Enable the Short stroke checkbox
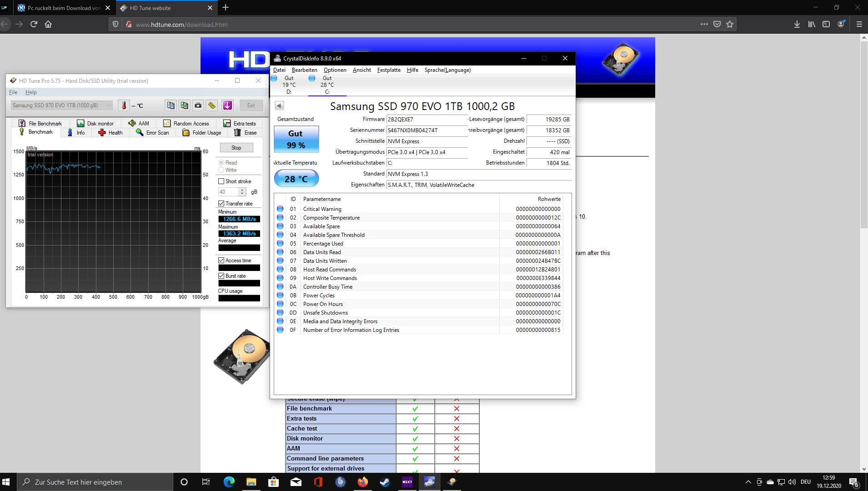 pos(221,181)
